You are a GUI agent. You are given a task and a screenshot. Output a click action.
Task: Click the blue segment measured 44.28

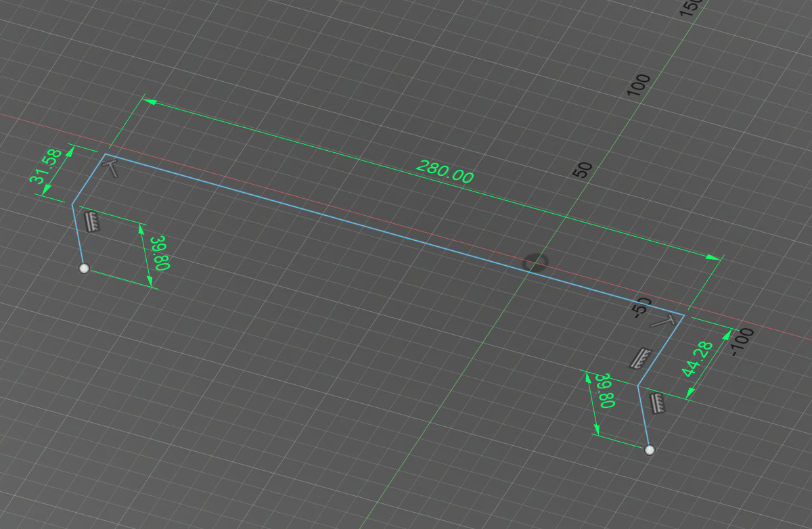coord(661,350)
